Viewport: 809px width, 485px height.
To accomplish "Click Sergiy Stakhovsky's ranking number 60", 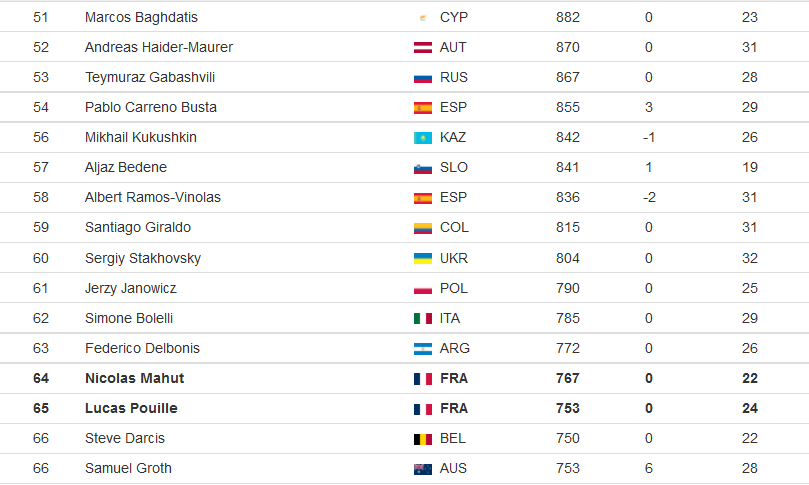I will click(x=41, y=258).
